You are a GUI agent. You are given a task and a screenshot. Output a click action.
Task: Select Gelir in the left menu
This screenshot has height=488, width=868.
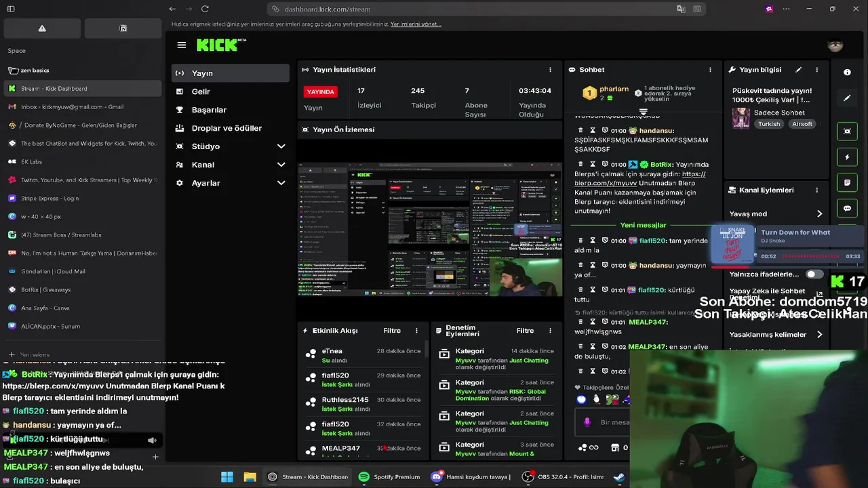pos(230,91)
